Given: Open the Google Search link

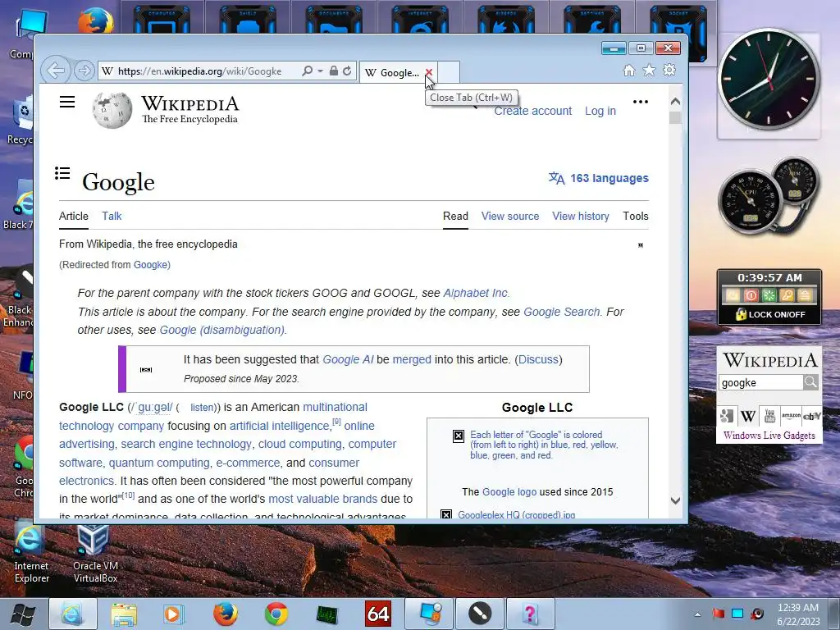Looking at the screenshot, I should click(x=561, y=312).
